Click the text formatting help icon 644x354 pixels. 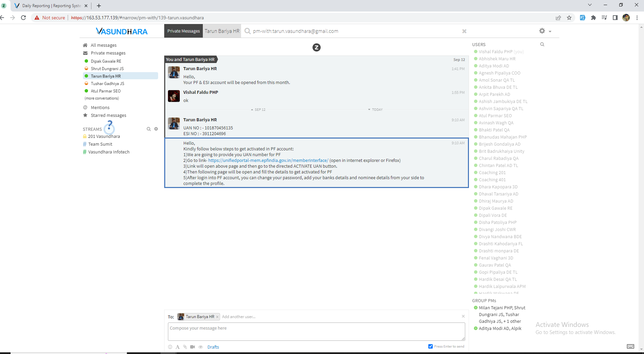click(x=177, y=347)
